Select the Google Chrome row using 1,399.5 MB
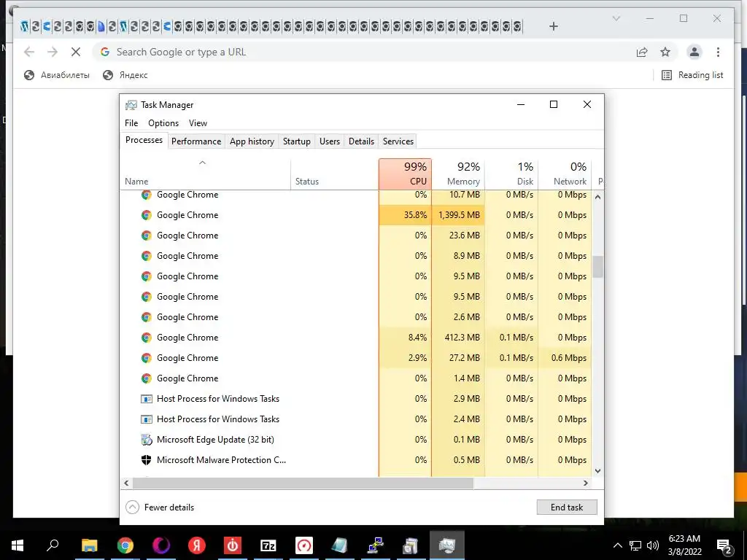 356,215
